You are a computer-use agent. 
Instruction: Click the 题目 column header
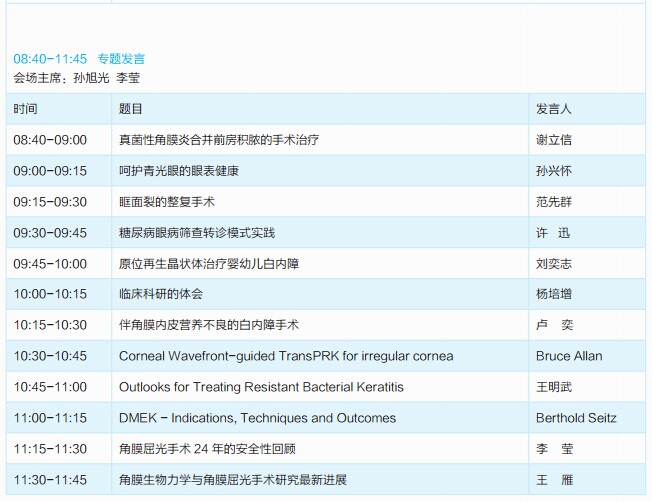(x=131, y=109)
